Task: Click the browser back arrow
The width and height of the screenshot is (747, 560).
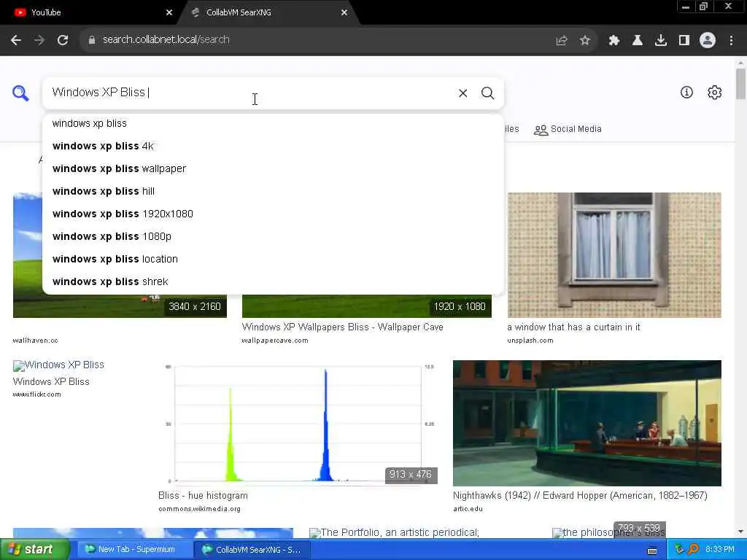Action: 16,40
